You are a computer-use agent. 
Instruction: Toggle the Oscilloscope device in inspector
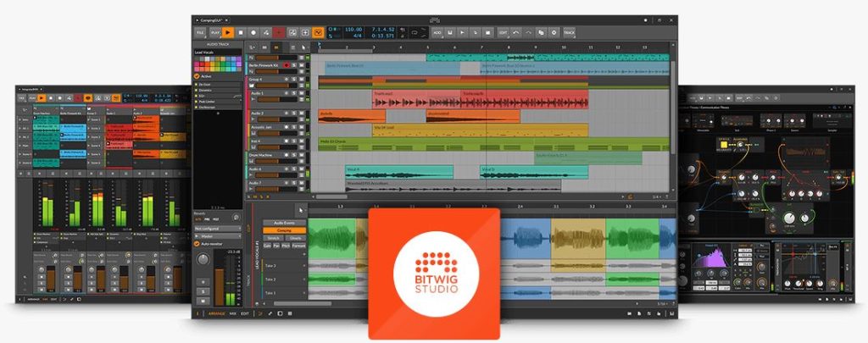pyautogui.click(x=196, y=108)
